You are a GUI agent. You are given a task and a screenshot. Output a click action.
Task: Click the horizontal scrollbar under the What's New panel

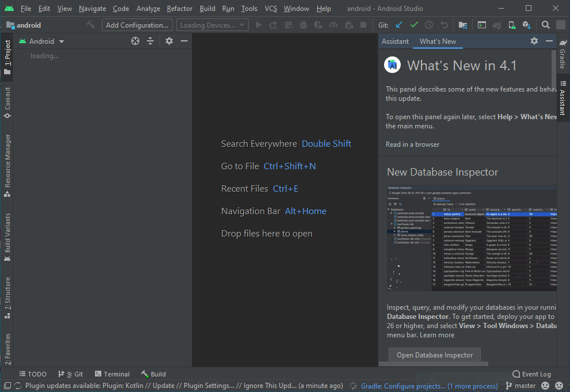[x=434, y=364]
